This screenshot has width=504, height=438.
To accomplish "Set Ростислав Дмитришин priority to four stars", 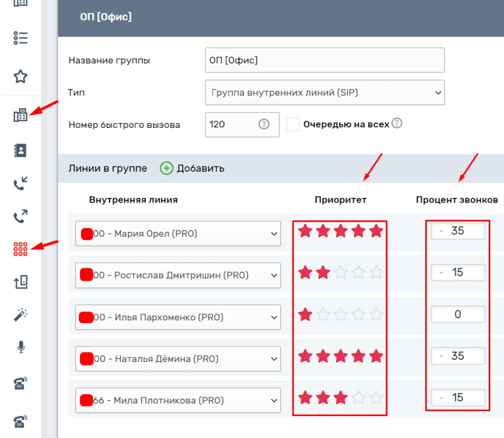I will (x=358, y=273).
